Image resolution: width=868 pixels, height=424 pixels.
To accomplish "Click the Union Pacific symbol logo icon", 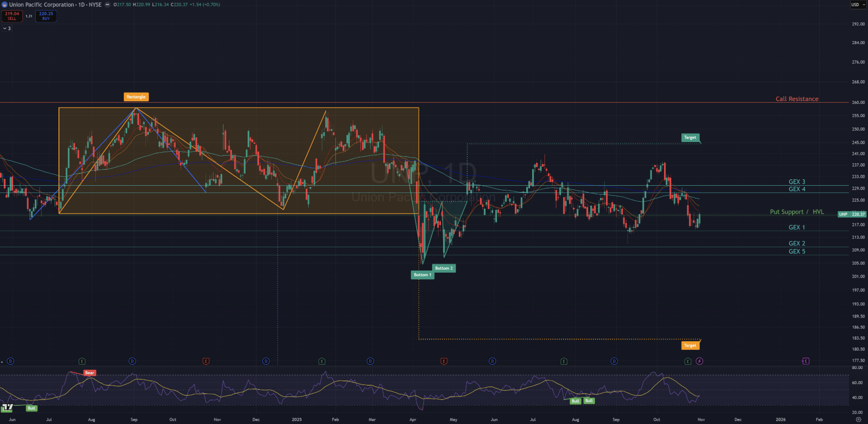I will (x=5, y=5).
